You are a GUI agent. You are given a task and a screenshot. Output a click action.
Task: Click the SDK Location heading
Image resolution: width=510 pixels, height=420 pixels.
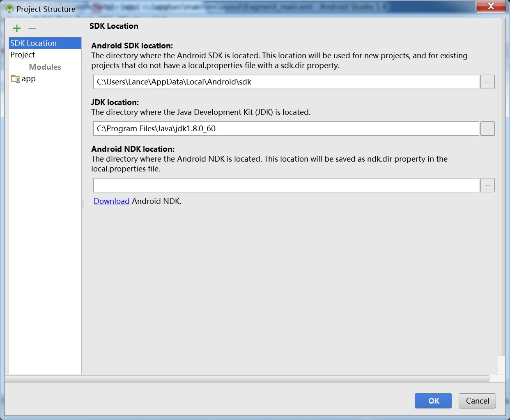point(114,26)
